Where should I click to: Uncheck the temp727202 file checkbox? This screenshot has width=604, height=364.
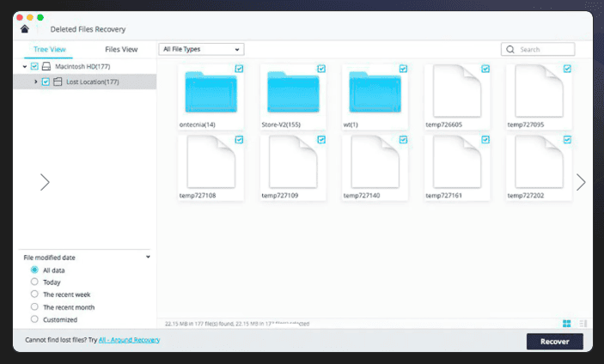pos(567,139)
